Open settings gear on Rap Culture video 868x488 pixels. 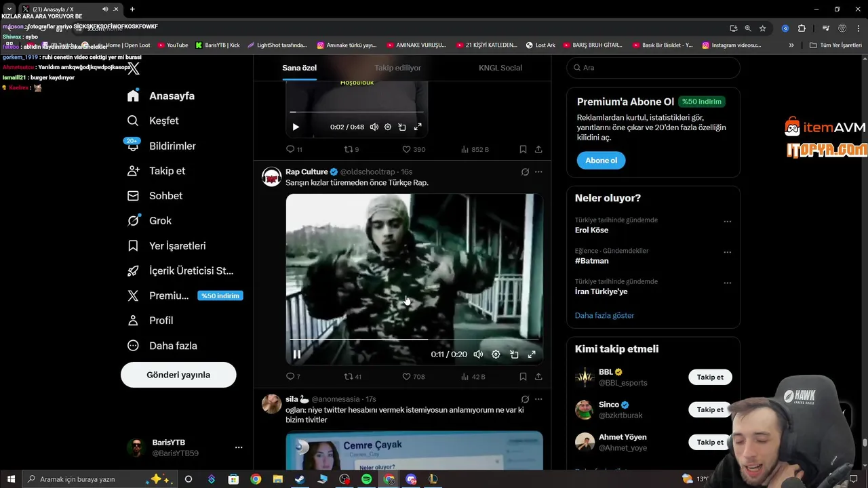point(496,354)
